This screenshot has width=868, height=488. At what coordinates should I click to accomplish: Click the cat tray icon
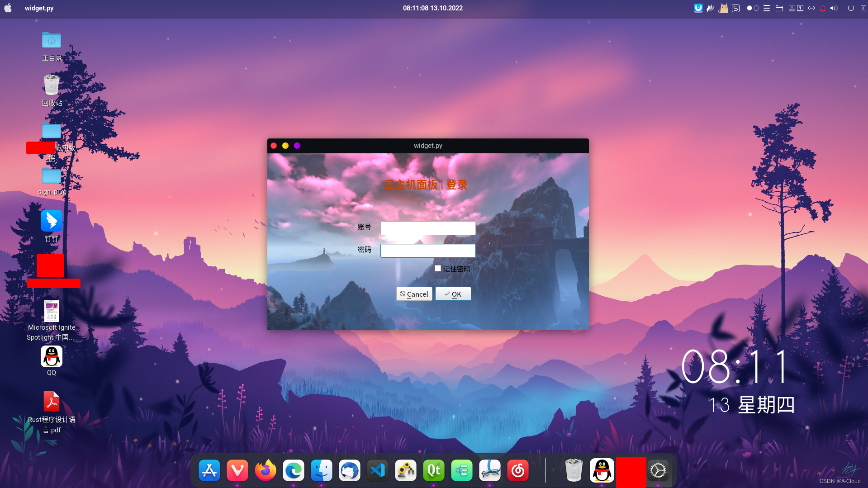tap(723, 8)
